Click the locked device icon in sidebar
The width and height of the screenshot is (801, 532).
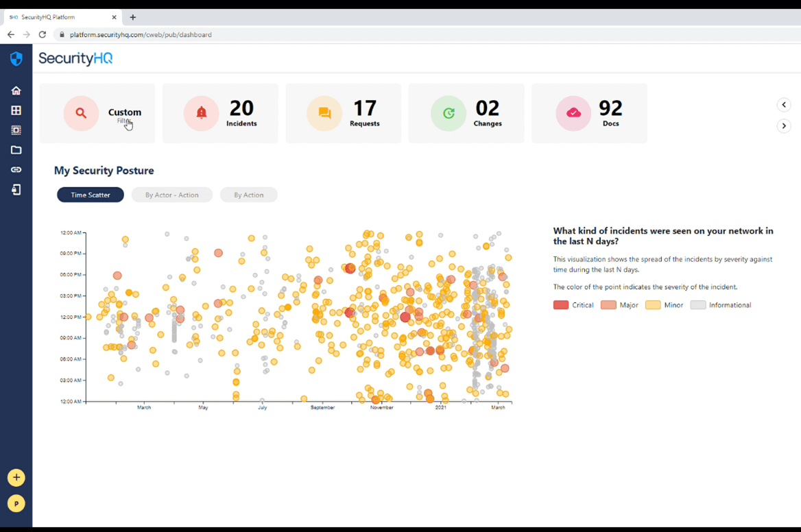pos(16,190)
